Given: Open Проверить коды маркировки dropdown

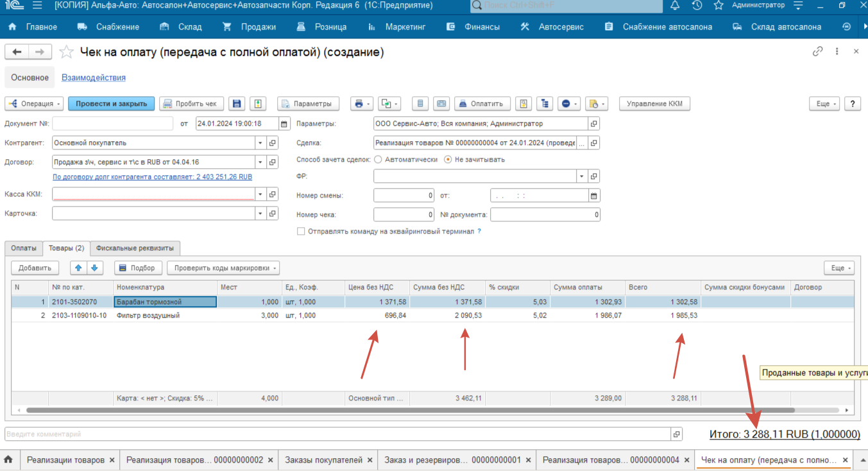Looking at the screenshot, I should click(223, 268).
